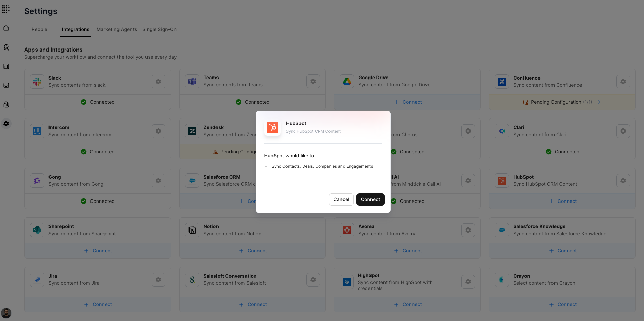
Task: Click Slack's Connected status
Action: click(x=98, y=102)
